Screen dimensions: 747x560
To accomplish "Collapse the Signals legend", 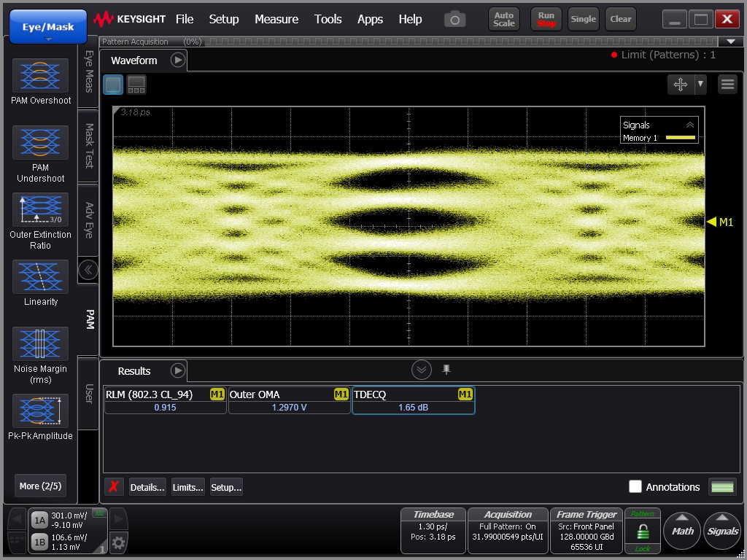I will (x=689, y=125).
